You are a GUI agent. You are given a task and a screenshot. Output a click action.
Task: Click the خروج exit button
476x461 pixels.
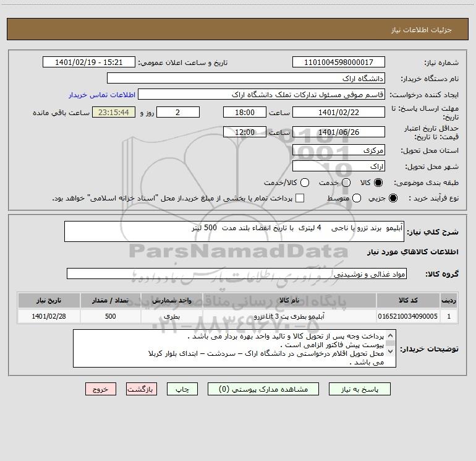coord(101,389)
